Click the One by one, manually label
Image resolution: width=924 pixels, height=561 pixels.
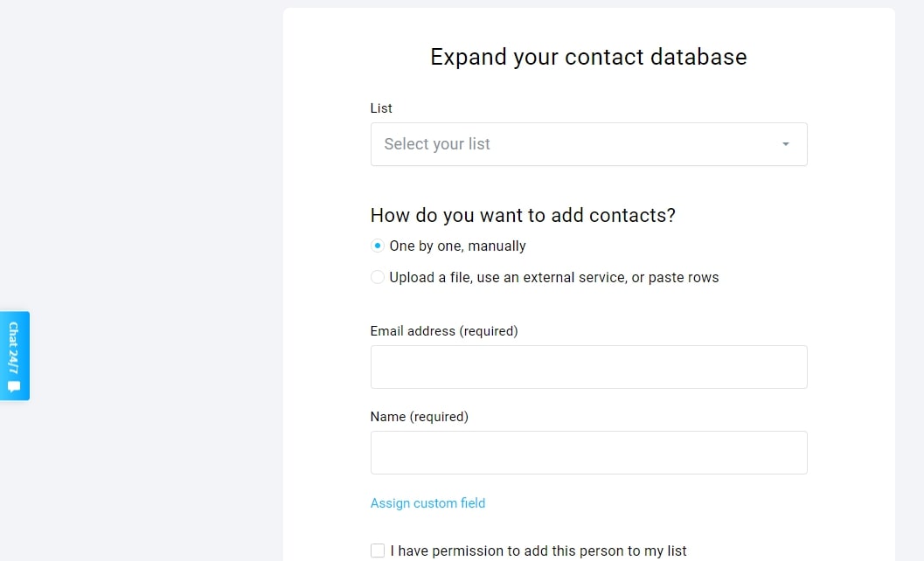pyautogui.click(x=457, y=246)
